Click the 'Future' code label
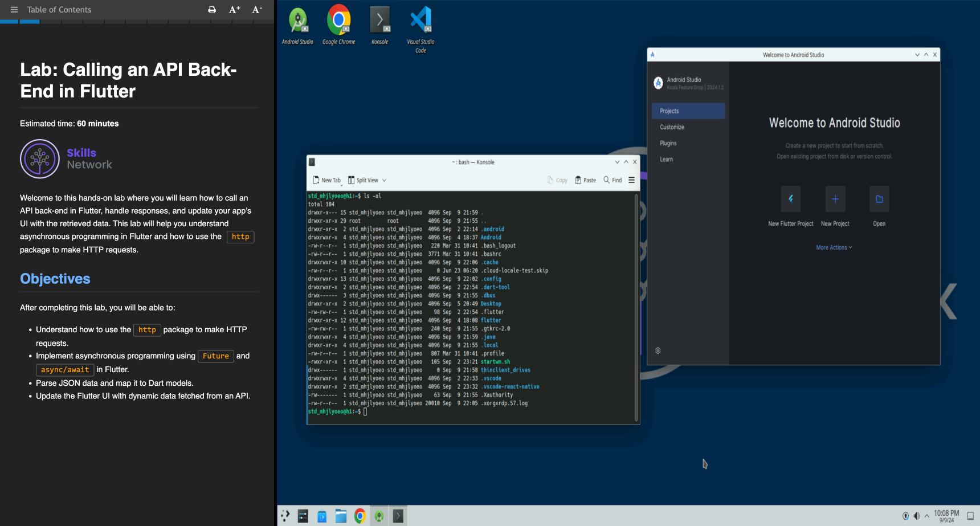The width and height of the screenshot is (980, 526). (216, 356)
